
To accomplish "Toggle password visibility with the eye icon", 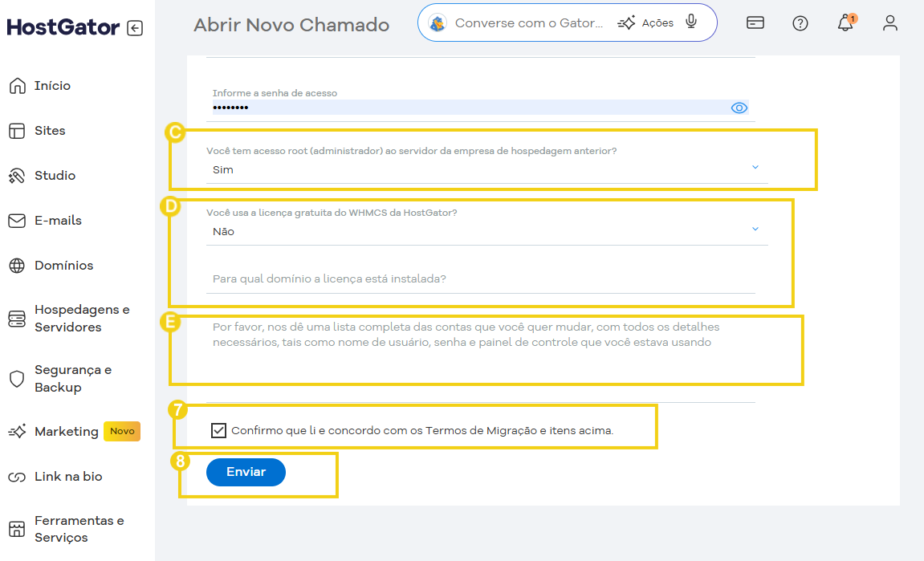I will pos(738,107).
